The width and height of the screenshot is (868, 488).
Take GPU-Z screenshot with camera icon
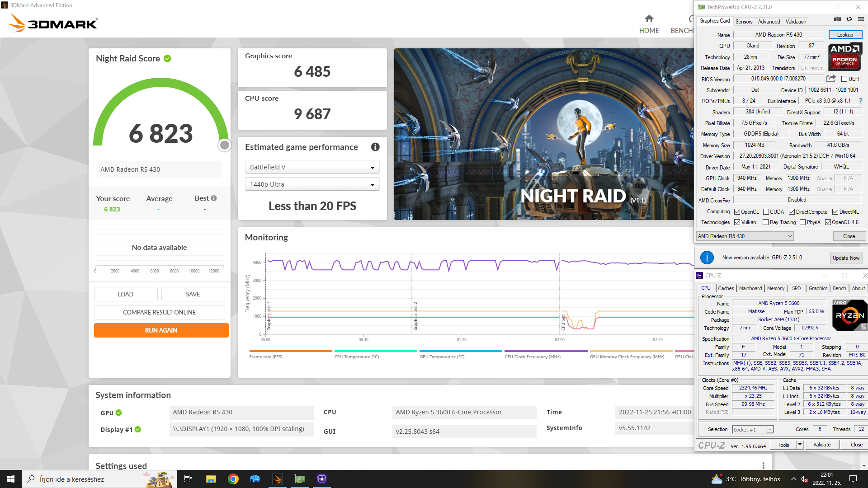tap(838, 19)
